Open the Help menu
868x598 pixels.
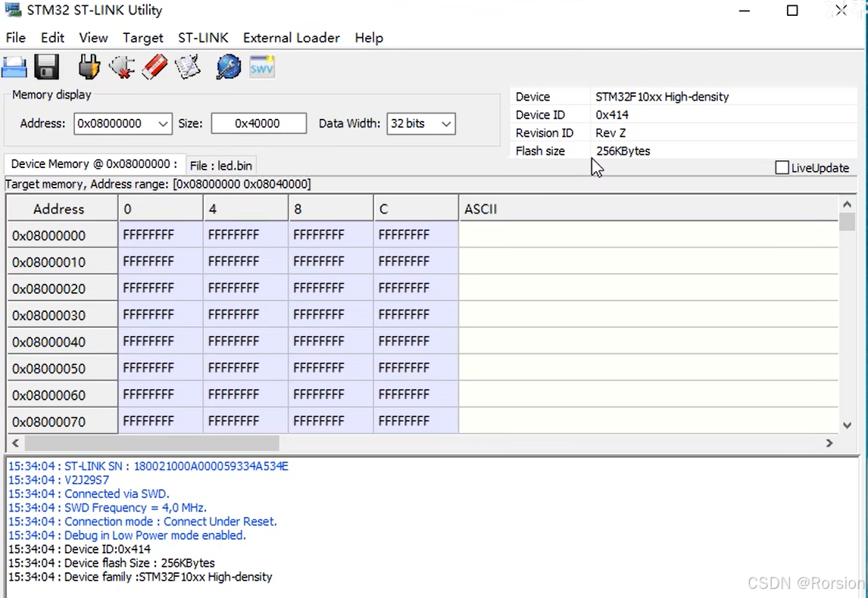(369, 38)
